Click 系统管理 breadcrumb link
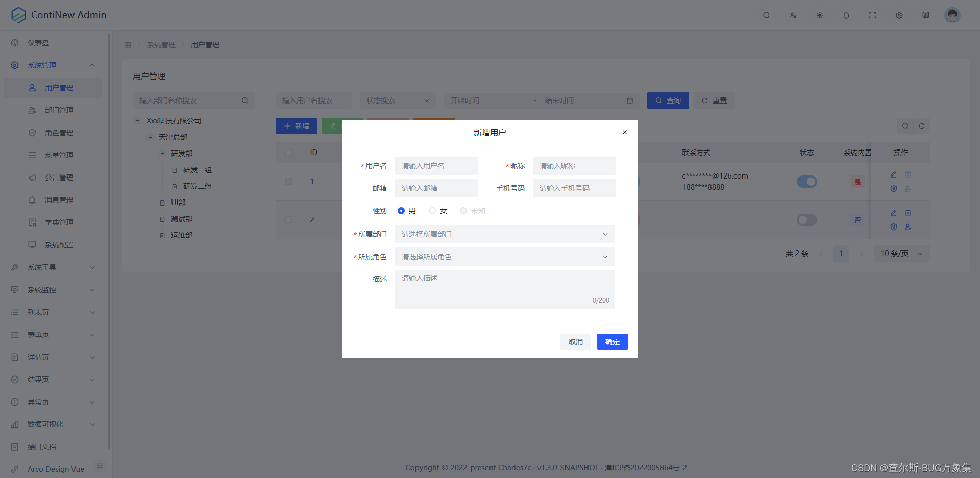Screen dimensions: 980x478 [161, 45]
